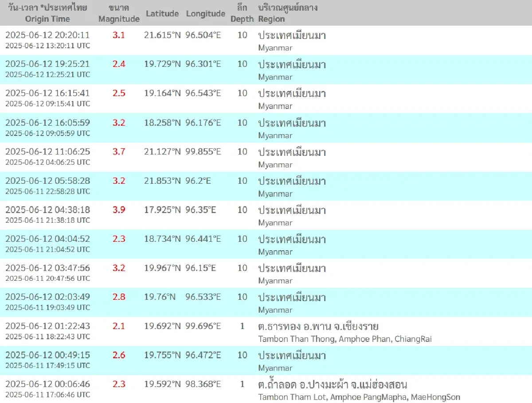Viewport: 532px width, 403px height.
Task: Select origin time 2025-06-12 19:25:21
Action: point(47,64)
